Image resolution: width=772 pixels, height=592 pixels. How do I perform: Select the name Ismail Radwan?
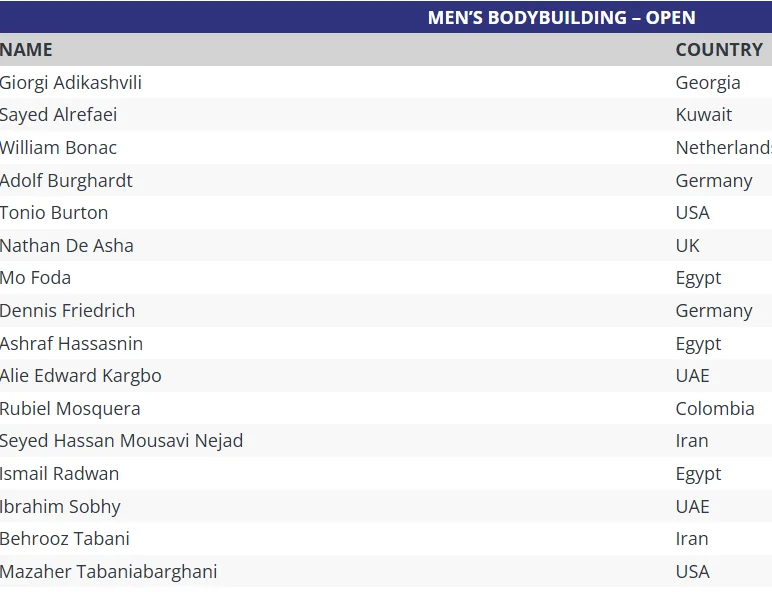59,474
